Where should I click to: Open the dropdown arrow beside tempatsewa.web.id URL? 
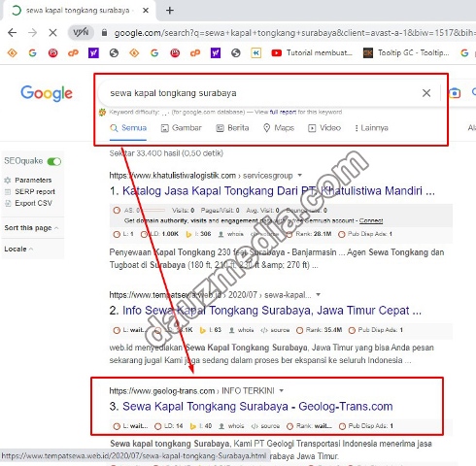(319, 295)
